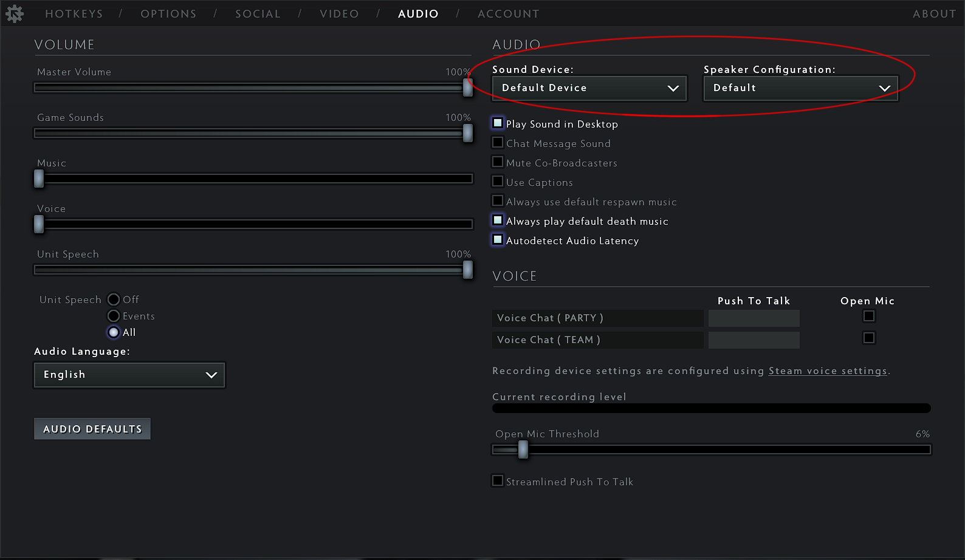This screenshot has height=560, width=965.
Task: Go to the Account tab
Action: [x=508, y=14]
